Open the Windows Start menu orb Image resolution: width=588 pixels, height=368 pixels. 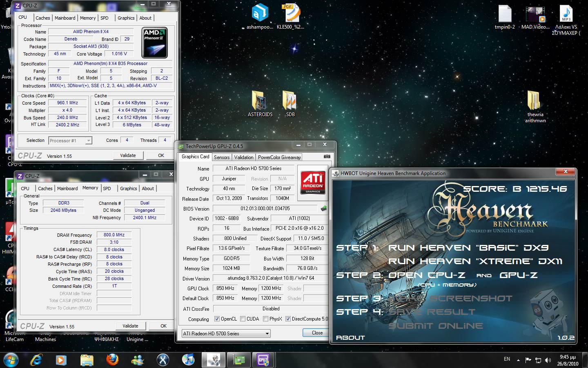tap(11, 360)
